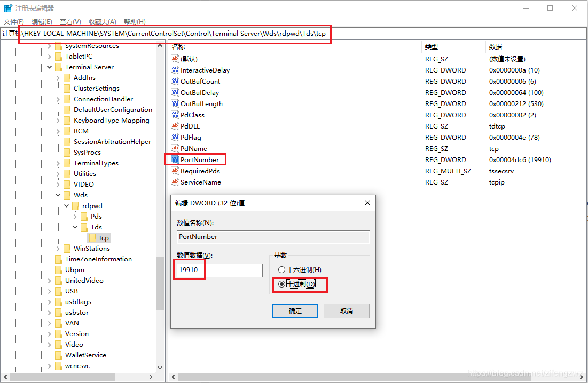
Task: Open the 编辑(E) menu
Action: pos(42,22)
